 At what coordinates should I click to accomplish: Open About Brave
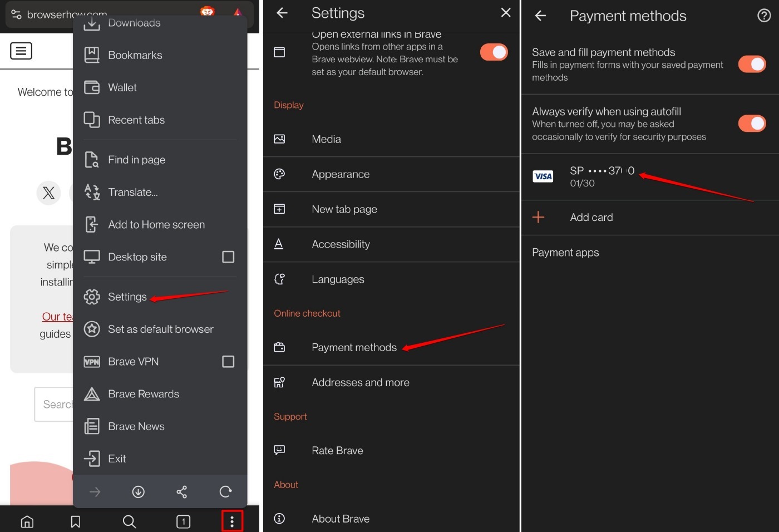(x=391, y=519)
